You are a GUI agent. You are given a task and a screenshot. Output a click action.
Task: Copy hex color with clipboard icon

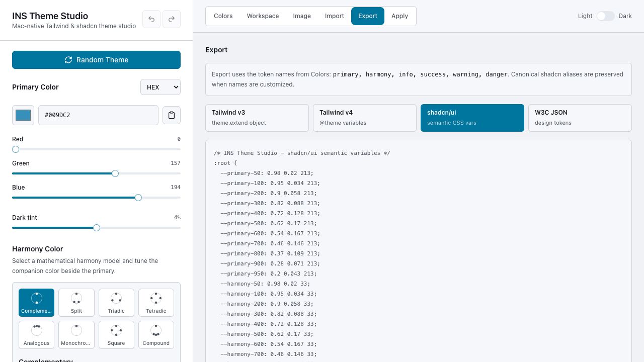pos(172,115)
